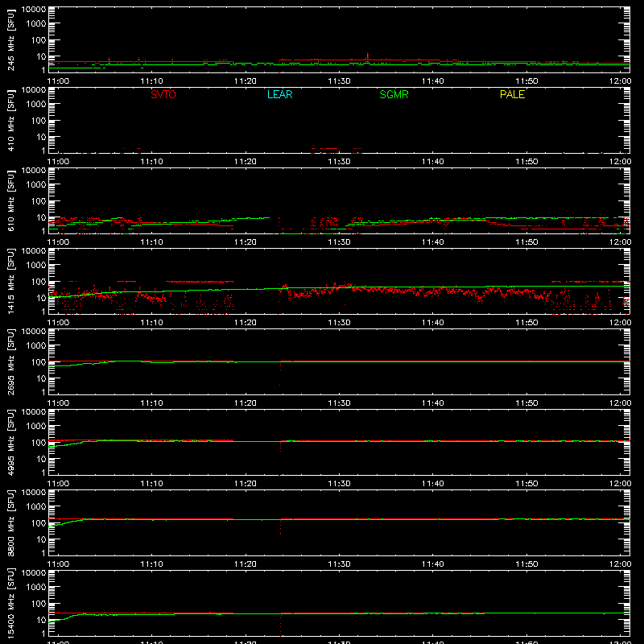Image resolution: width=644 pixels, height=644 pixels.
Task: Click the 11:10 label under the 610 MHz plot
Action: coord(151,242)
